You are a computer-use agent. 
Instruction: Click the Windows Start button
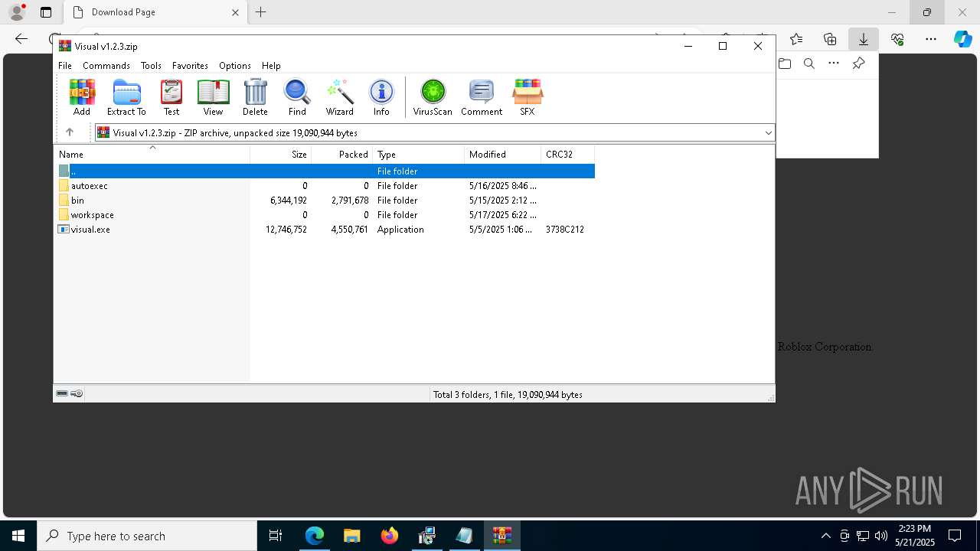click(18, 536)
